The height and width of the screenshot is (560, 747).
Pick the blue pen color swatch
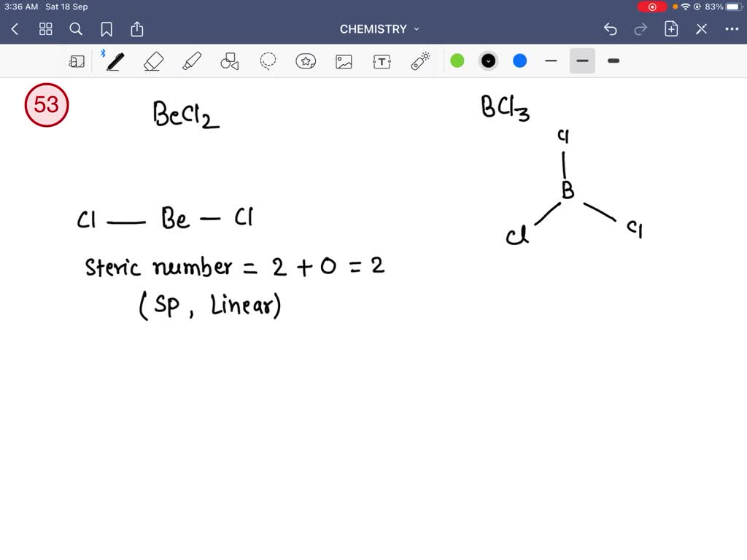point(519,61)
